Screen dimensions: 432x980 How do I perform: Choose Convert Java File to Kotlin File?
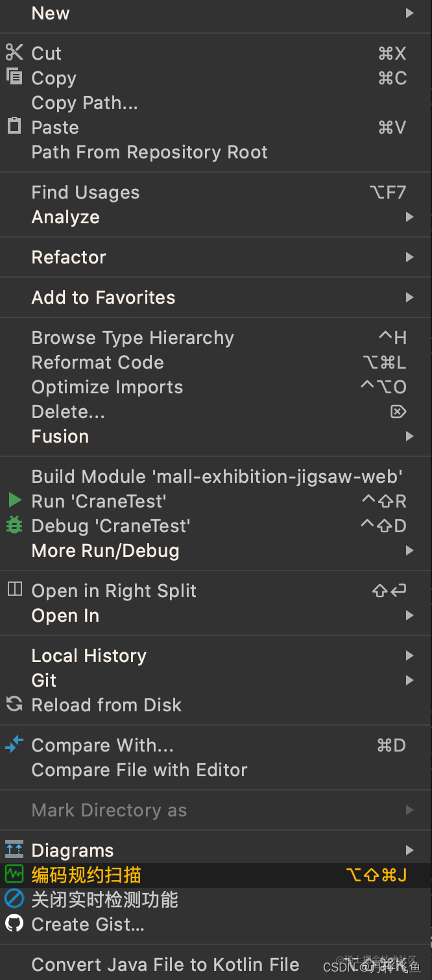pos(216,964)
